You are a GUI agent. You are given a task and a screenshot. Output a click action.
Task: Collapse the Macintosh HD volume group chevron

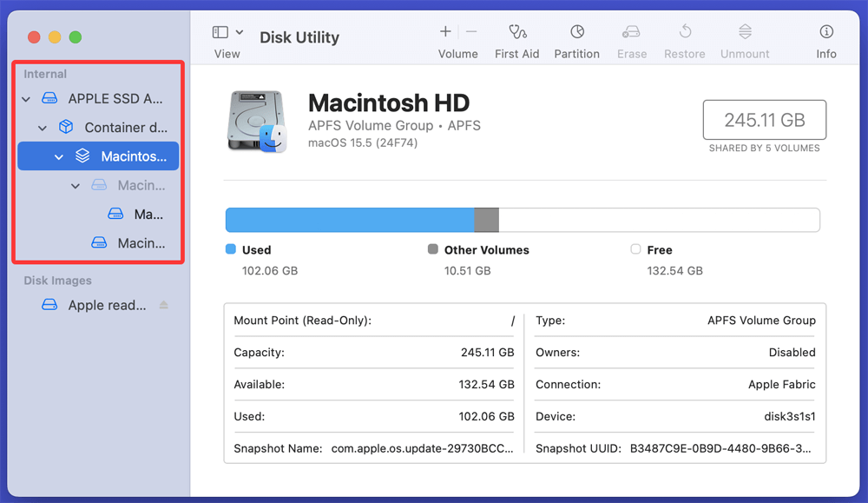[x=58, y=156]
